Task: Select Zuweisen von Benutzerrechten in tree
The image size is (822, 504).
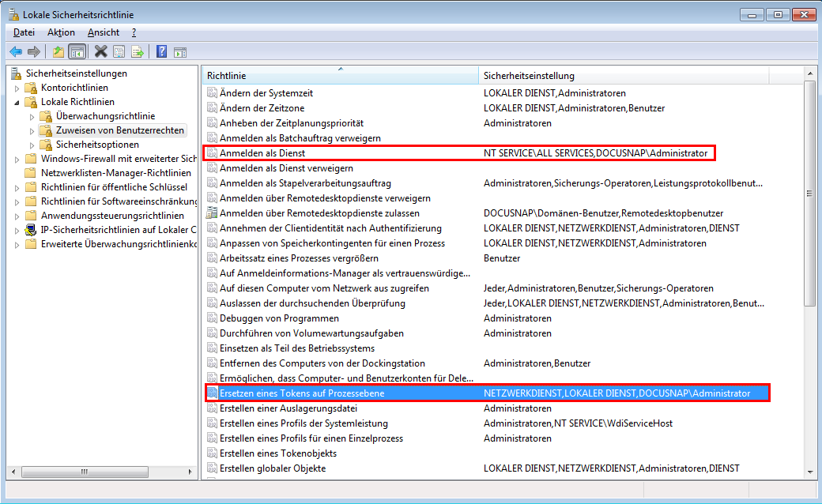Action: tap(120, 130)
